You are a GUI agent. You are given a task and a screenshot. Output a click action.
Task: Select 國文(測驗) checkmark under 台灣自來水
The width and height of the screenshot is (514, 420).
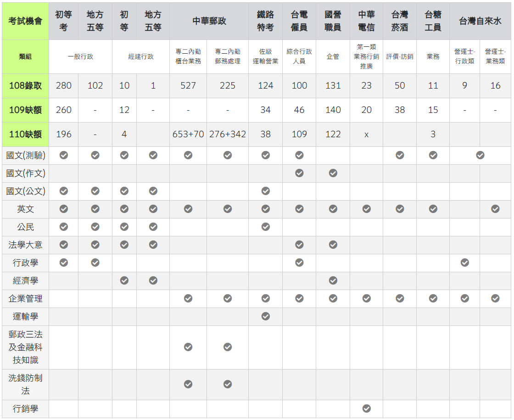coord(480,155)
